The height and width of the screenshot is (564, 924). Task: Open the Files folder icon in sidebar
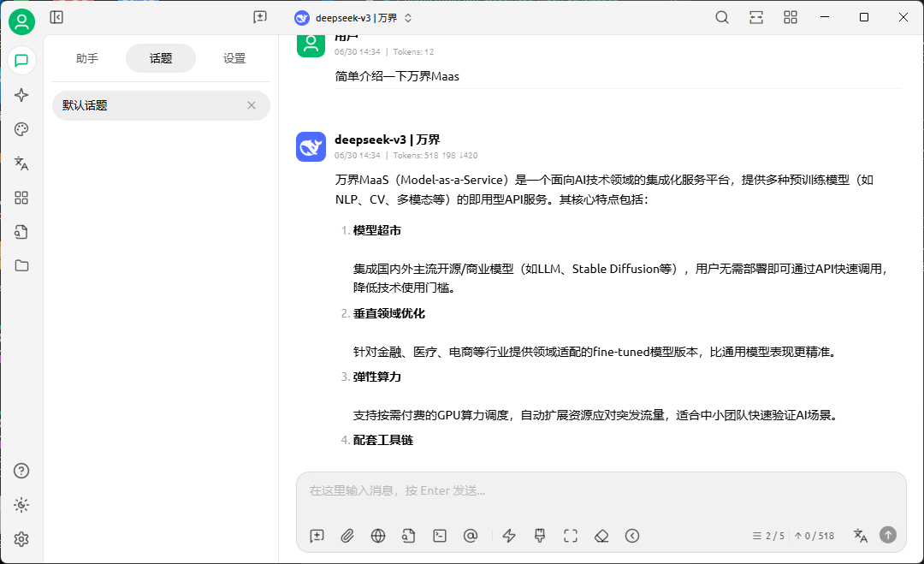tap(21, 265)
